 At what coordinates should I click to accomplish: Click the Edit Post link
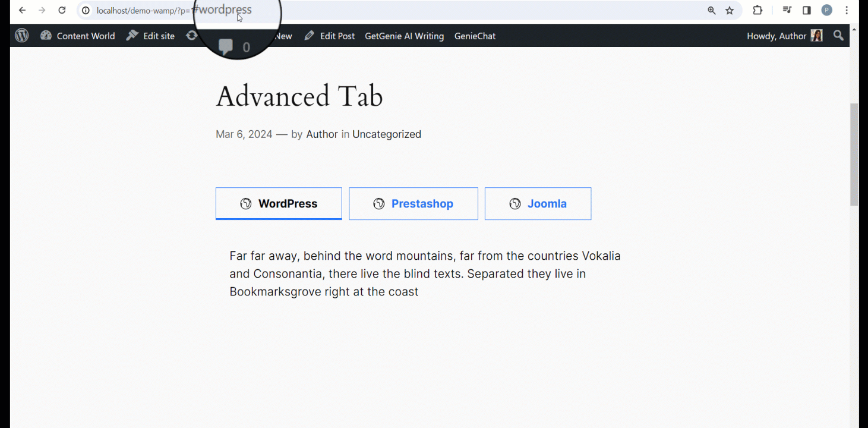[x=329, y=36]
